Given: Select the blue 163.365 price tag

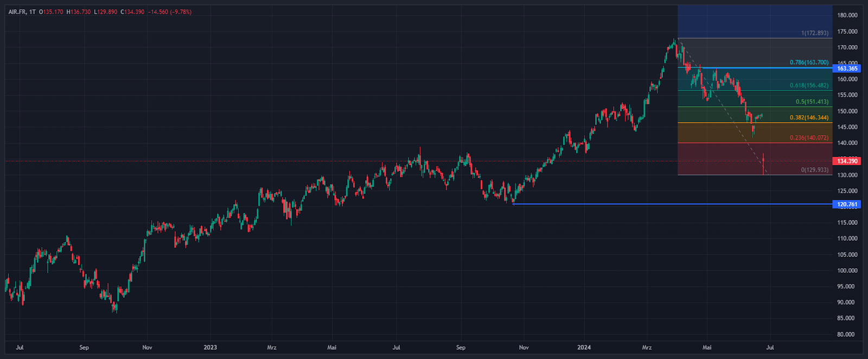Looking at the screenshot, I should click(x=847, y=68).
